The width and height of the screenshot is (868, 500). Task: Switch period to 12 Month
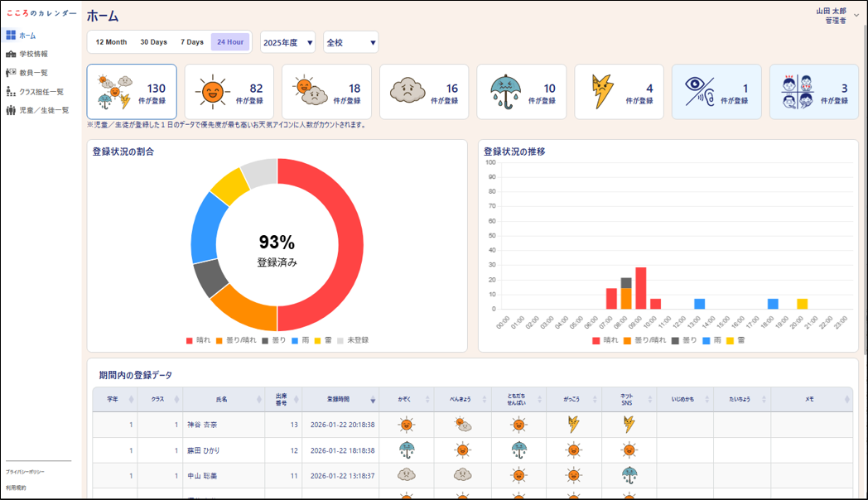111,42
